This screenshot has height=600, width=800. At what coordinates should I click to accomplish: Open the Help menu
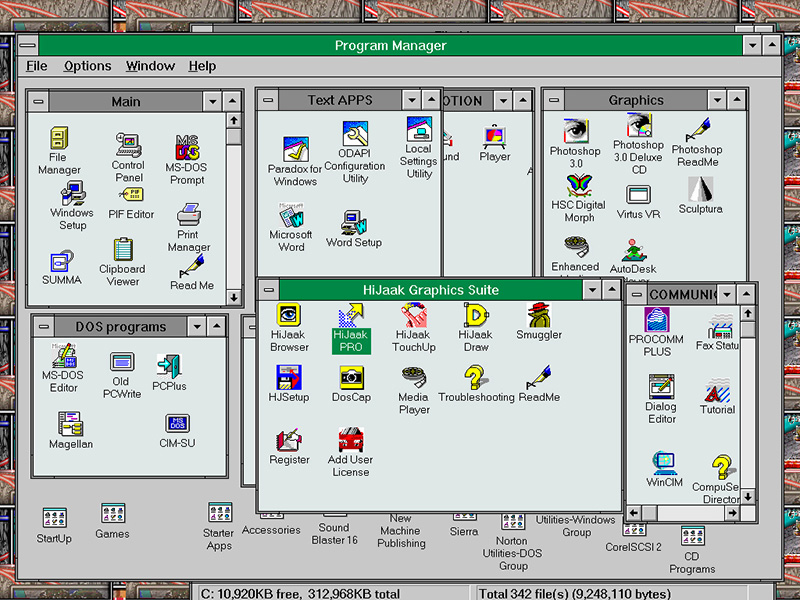[x=203, y=66]
